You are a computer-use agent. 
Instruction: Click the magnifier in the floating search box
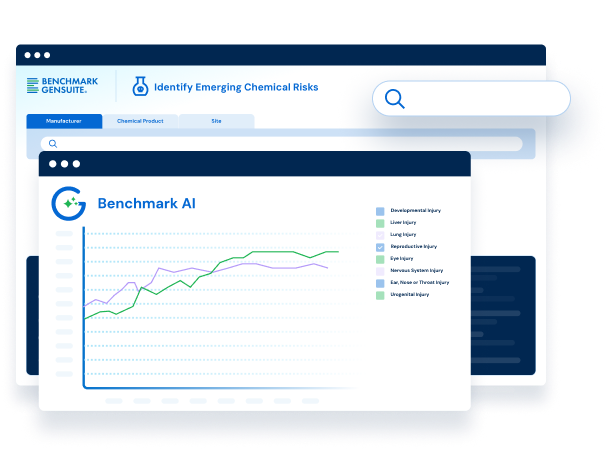[x=395, y=99]
